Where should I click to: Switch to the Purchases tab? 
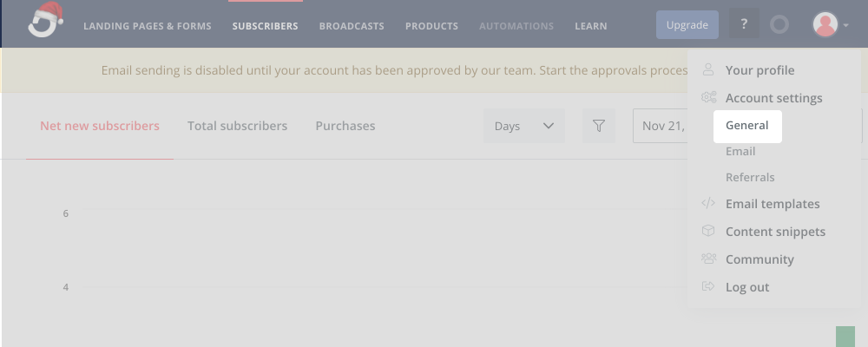pyautogui.click(x=345, y=126)
